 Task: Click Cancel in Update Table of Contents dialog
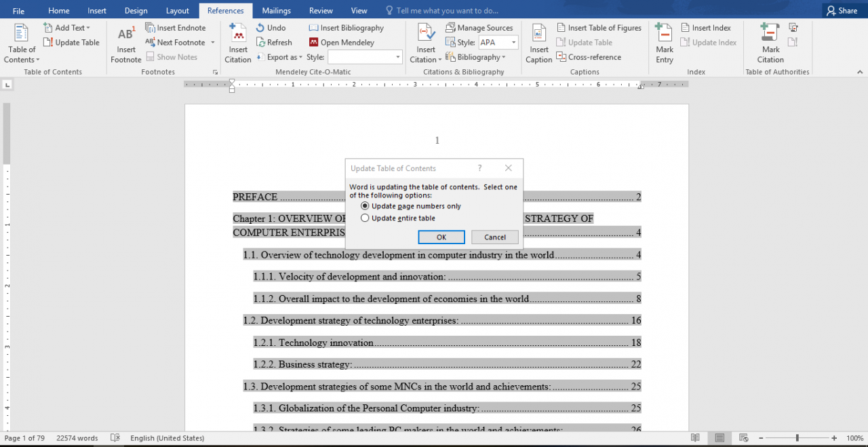[x=495, y=237]
